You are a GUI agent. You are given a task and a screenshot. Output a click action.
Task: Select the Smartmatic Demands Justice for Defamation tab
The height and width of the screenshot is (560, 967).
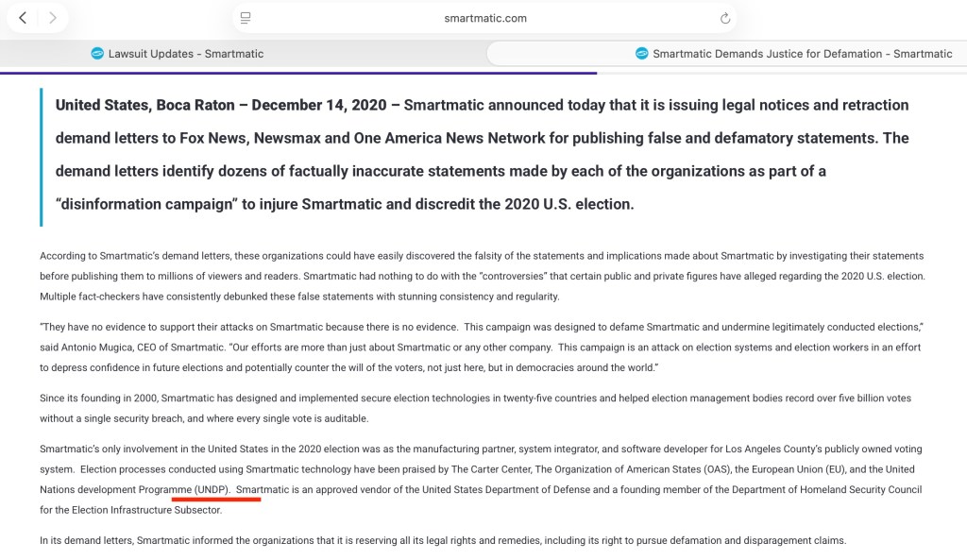(x=802, y=54)
